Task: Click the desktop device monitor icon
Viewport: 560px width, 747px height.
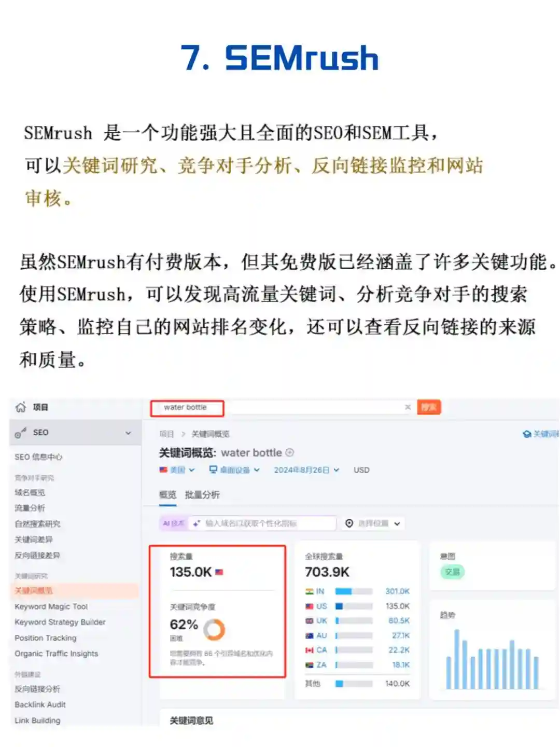Action: tap(213, 469)
